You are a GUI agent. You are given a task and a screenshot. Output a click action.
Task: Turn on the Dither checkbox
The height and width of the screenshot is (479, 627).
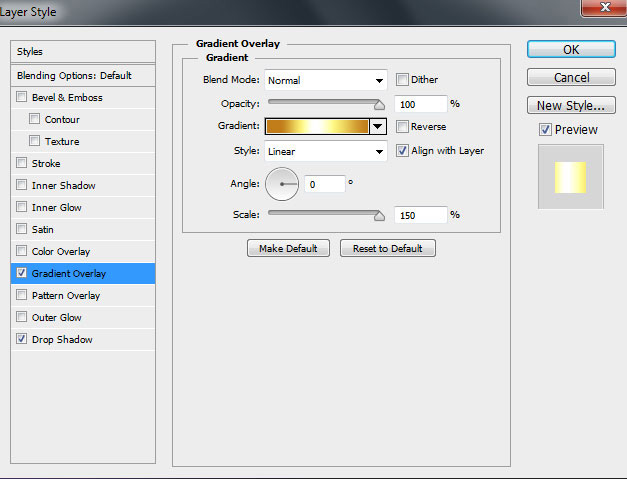402,79
